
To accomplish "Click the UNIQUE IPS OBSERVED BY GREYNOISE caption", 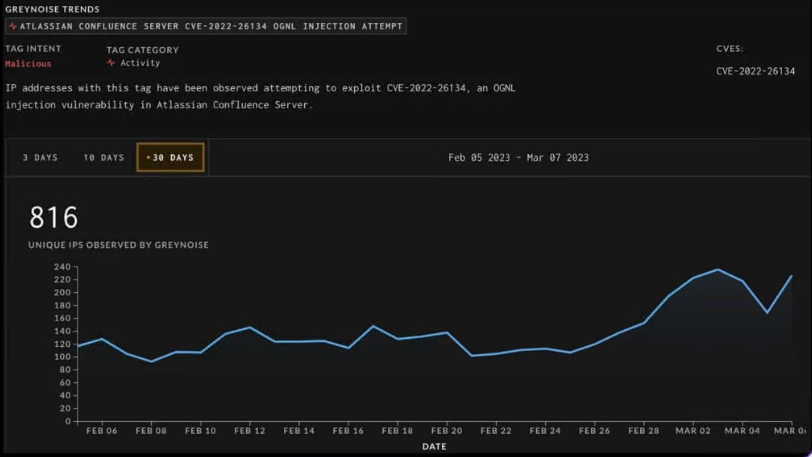I will 118,245.
